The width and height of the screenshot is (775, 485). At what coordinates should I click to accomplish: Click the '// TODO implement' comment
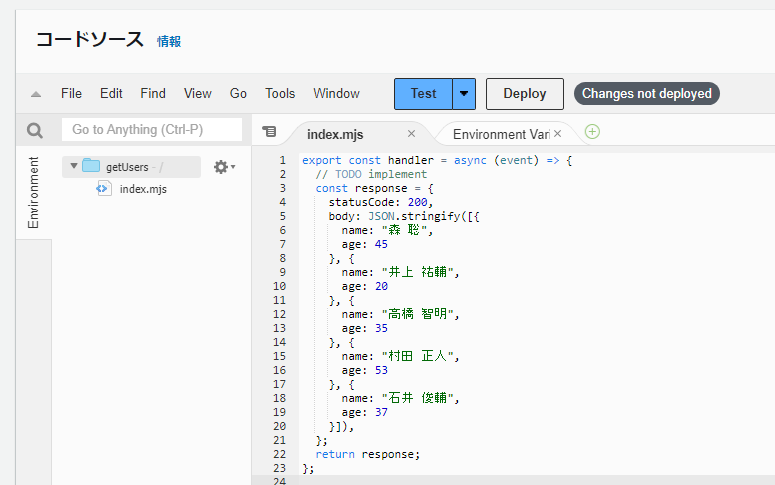(371, 174)
